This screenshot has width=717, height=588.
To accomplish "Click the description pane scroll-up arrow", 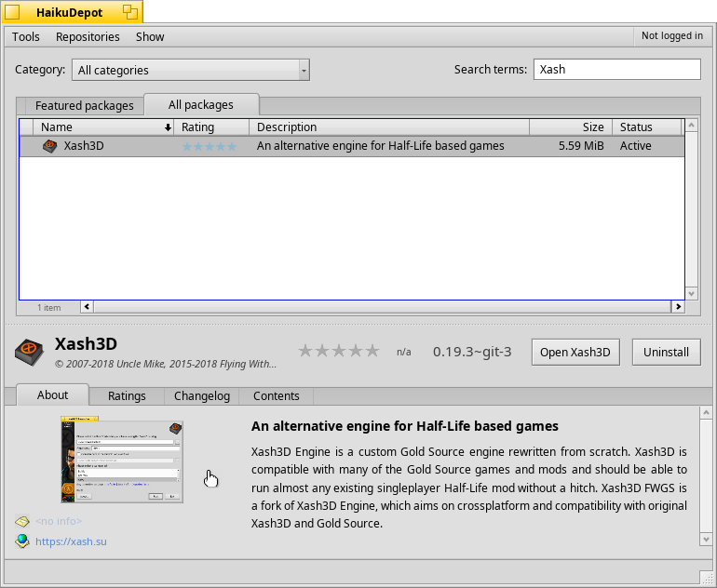I will [706, 412].
